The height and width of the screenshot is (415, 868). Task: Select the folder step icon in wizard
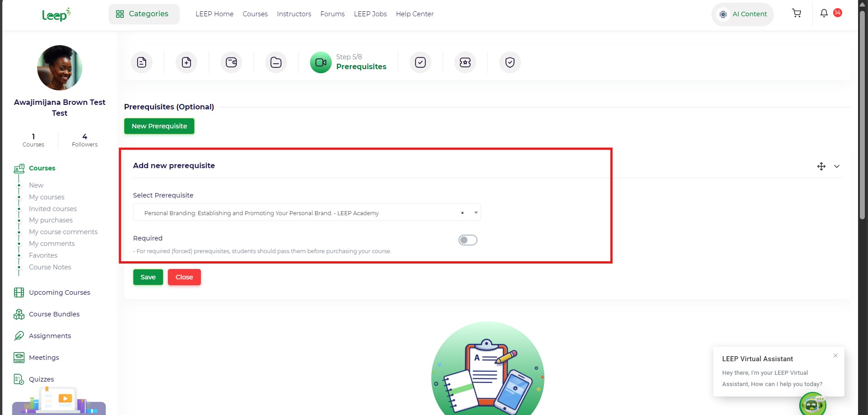276,62
